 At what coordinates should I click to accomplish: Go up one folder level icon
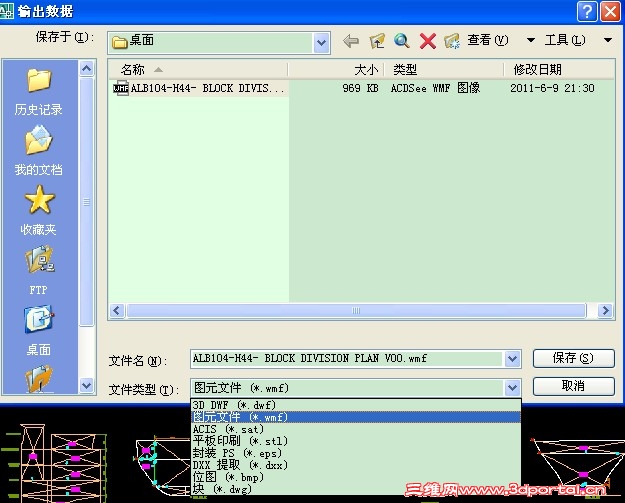coord(377,41)
